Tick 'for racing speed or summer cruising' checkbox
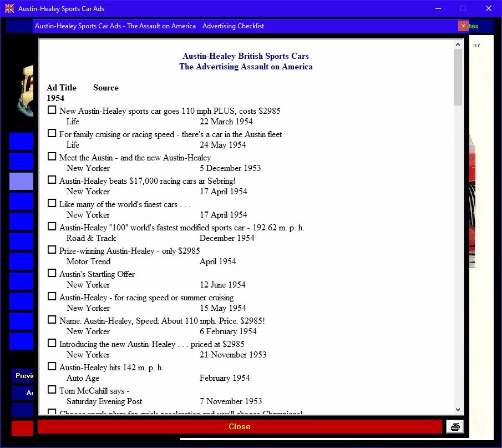 tap(52, 296)
